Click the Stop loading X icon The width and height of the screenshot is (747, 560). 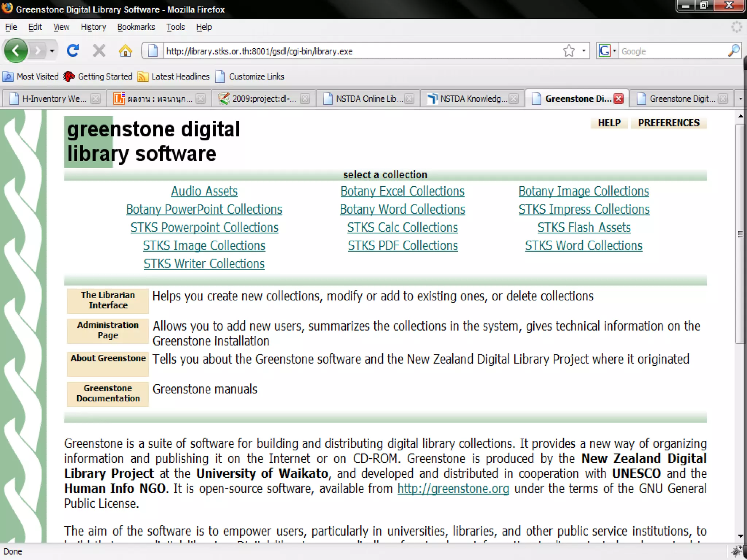pyautogui.click(x=99, y=51)
